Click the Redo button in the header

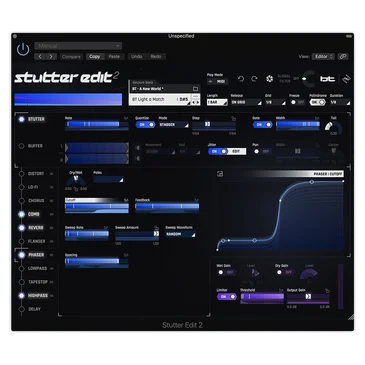[x=156, y=57]
